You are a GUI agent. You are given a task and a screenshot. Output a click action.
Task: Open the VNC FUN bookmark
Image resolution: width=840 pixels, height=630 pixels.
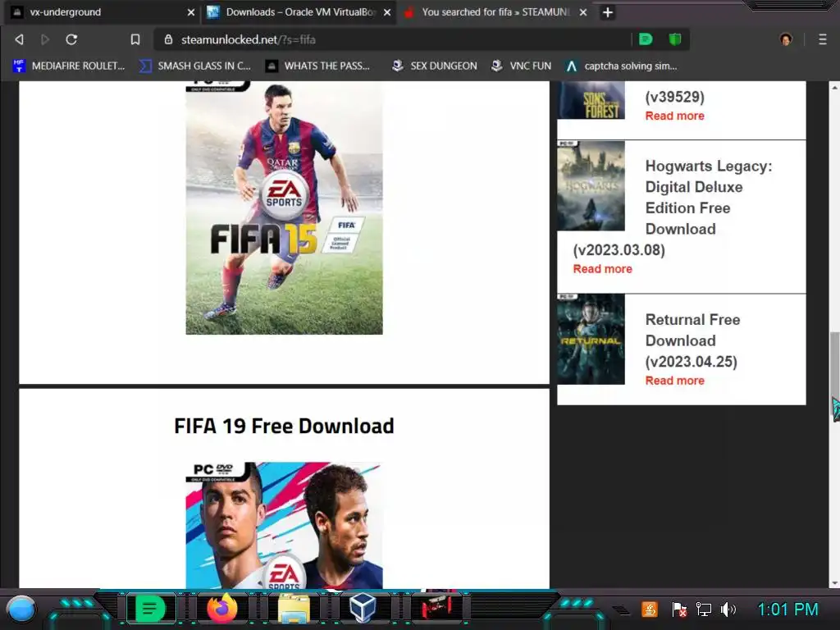[521, 66]
